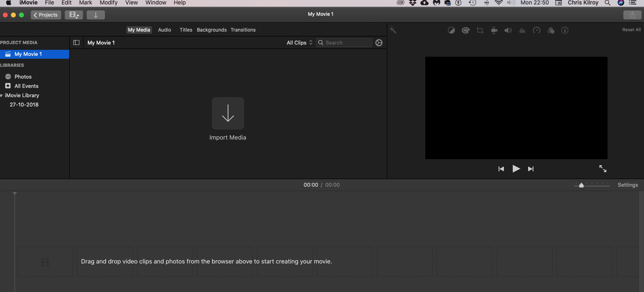Open Creative Cloud menu bar icon
644x292 pixels.
click(x=401, y=3)
